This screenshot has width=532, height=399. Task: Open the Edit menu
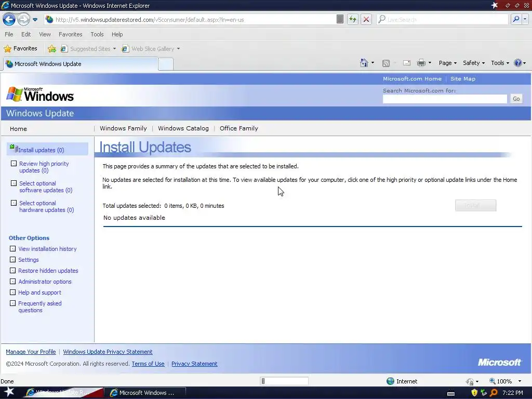pyautogui.click(x=26, y=34)
